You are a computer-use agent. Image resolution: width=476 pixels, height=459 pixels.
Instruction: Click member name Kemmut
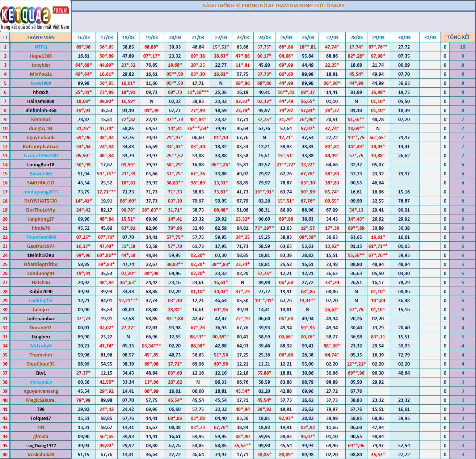41,119
